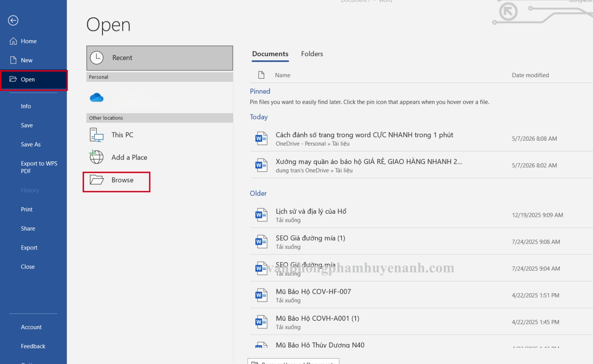This screenshot has width=593, height=364.
Task: Switch to the Documents tab
Action: (270, 54)
